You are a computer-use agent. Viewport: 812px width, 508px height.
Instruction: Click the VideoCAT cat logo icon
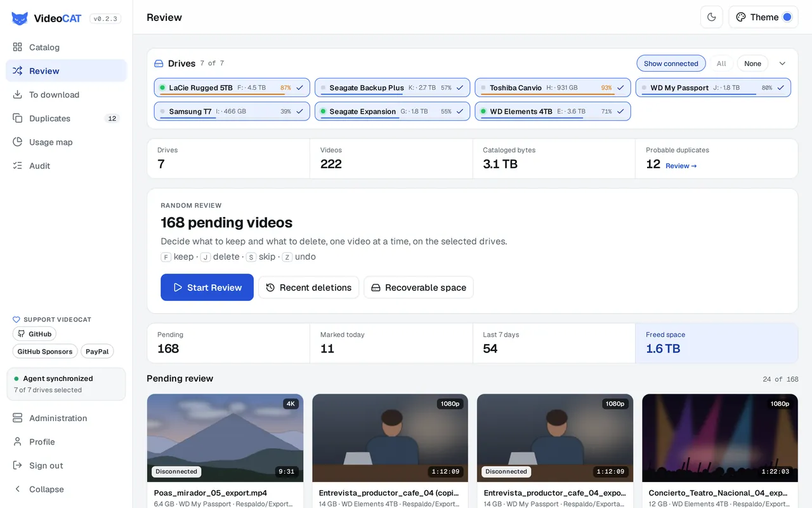(20, 18)
